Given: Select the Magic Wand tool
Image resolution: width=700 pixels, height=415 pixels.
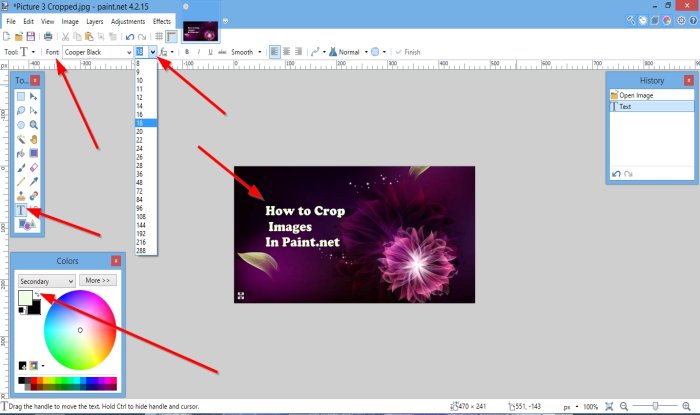Looking at the screenshot, I should pyautogui.click(x=21, y=139).
